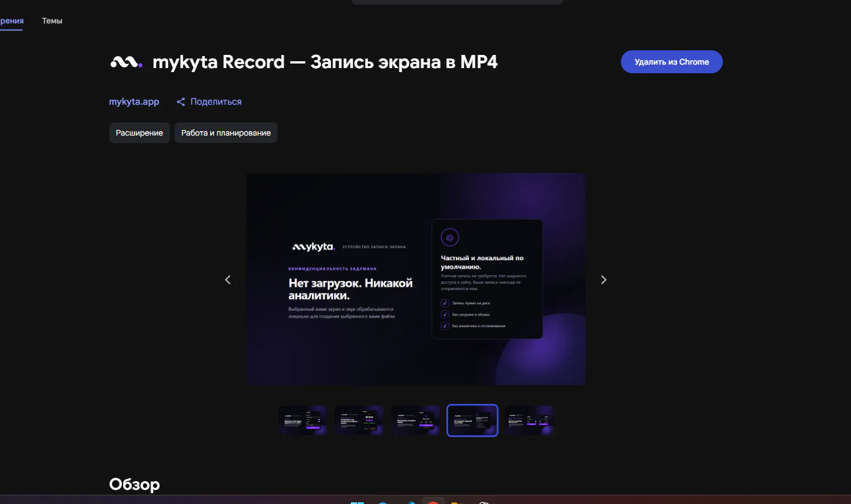Image resolution: width=851 pixels, height=504 pixels.
Task: Show the fifth screenshot thumbnail
Action: [529, 420]
